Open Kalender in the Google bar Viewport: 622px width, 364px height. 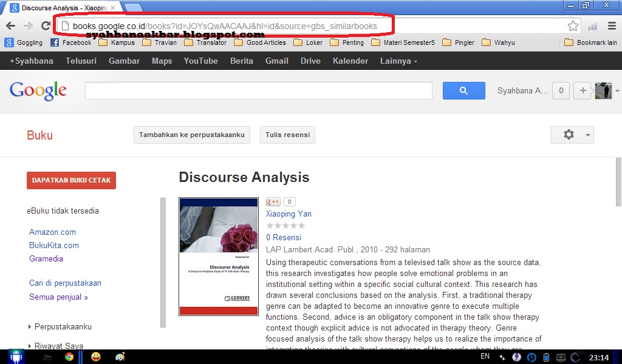tap(350, 61)
